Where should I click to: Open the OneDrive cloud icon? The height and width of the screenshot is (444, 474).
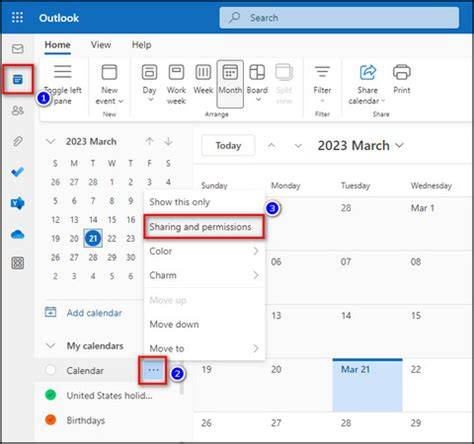(x=17, y=234)
